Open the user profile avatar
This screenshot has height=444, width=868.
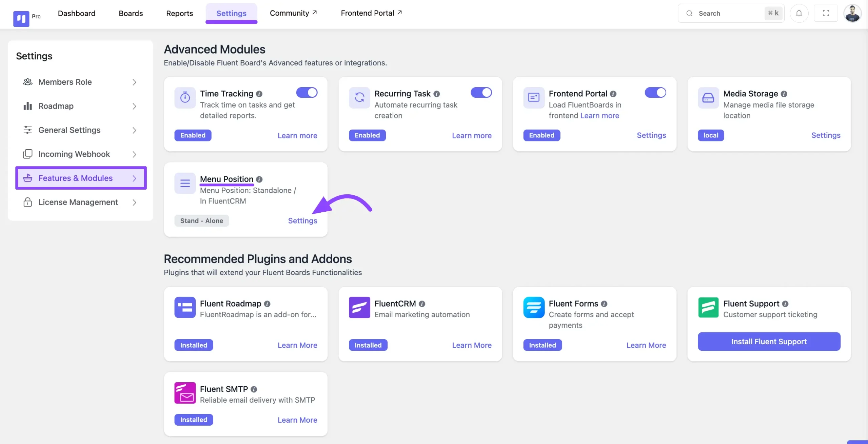tap(852, 13)
